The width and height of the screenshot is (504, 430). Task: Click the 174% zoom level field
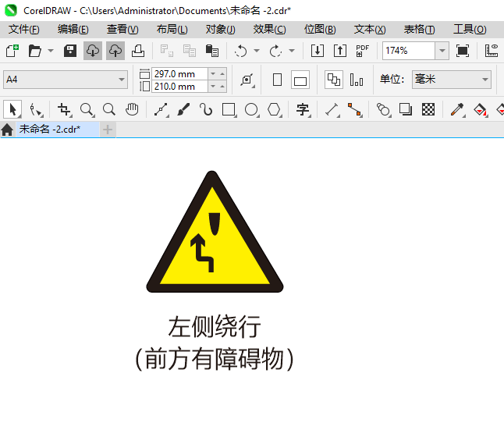tap(409, 51)
